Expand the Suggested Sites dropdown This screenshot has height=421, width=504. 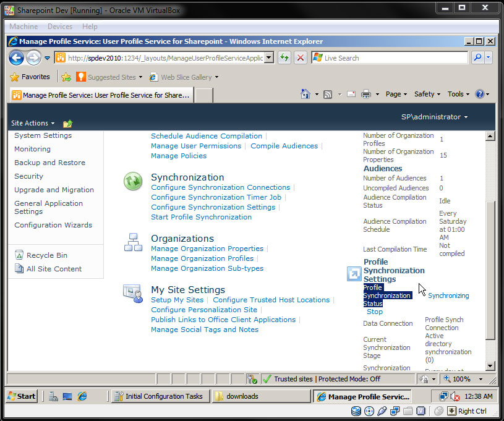pyautogui.click(x=140, y=77)
